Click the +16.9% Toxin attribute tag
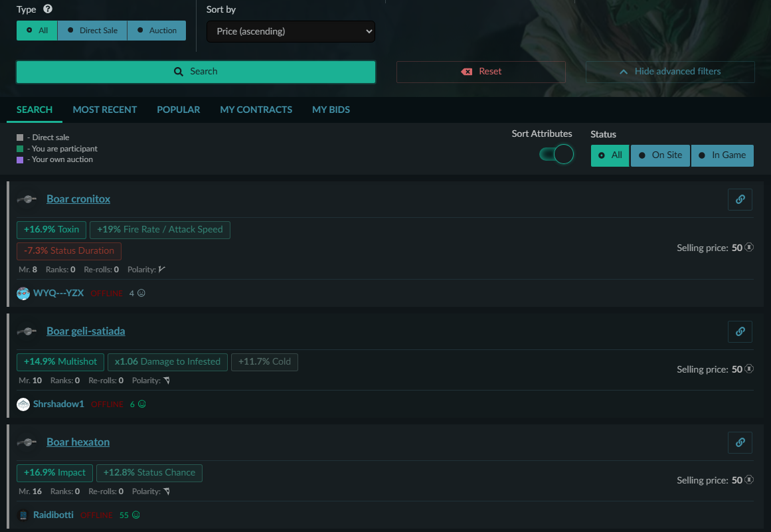 52,230
